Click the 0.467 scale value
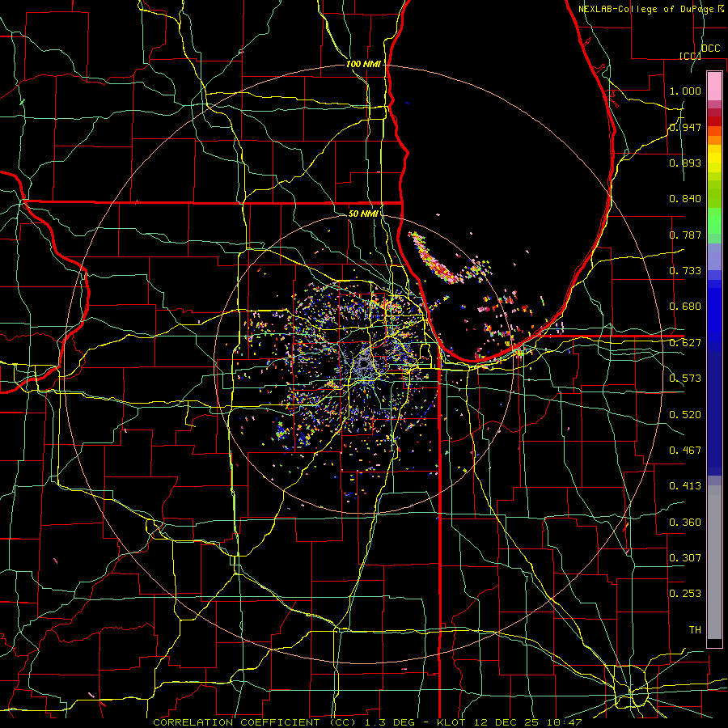The image size is (728, 728). tap(685, 451)
